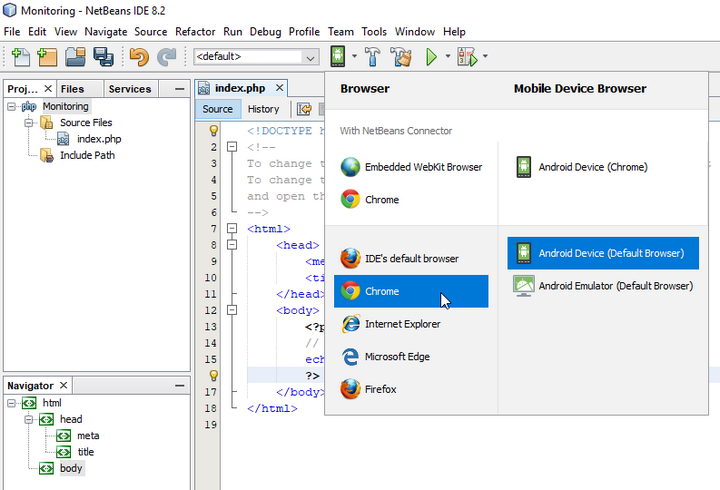
Task: Open the Window menu
Action: point(415,32)
